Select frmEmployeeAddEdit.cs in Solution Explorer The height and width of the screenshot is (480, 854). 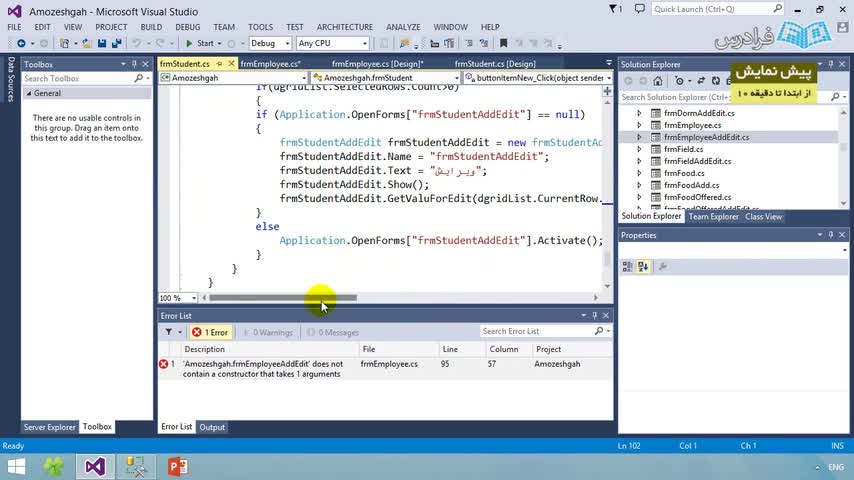[x=706, y=137]
